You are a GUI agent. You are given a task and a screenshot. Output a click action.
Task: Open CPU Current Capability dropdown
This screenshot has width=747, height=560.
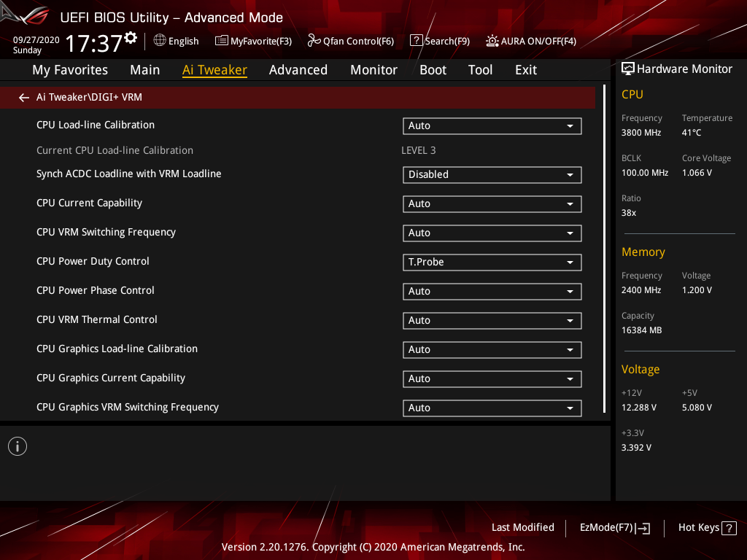(x=492, y=204)
